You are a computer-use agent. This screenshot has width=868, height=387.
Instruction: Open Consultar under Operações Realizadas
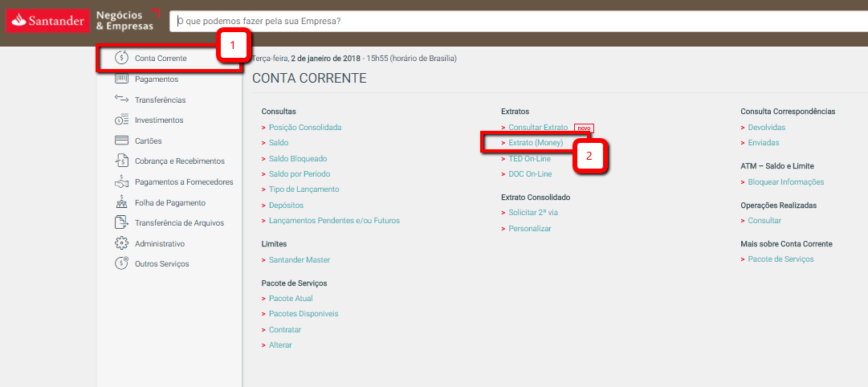[x=764, y=221]
